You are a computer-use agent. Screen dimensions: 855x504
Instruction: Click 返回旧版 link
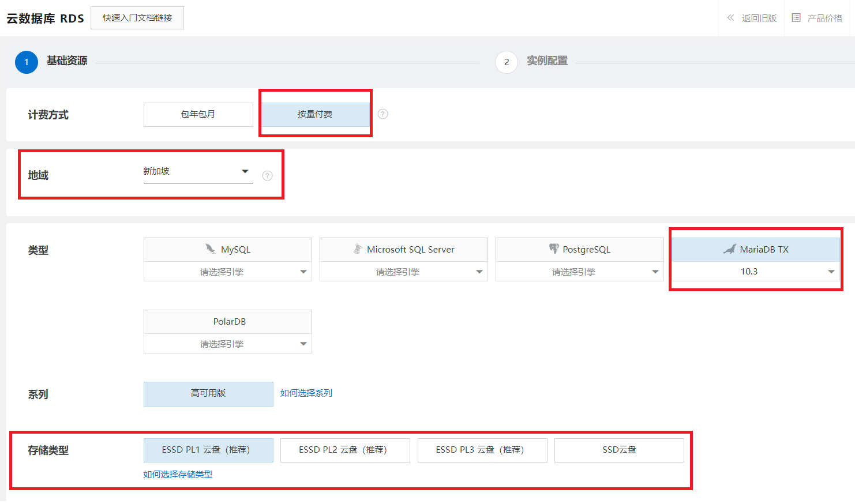(759, 18)
